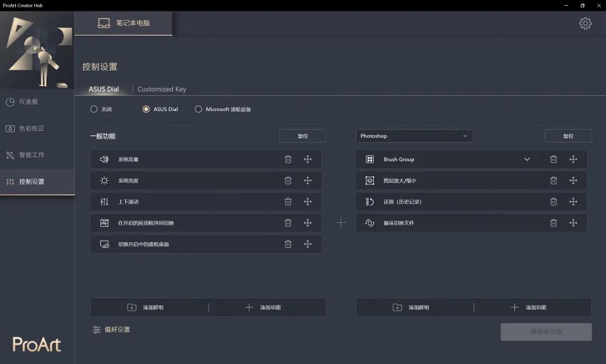Click the ProArt artwork thumbnail in sidebar

click(x=37, y=50)
